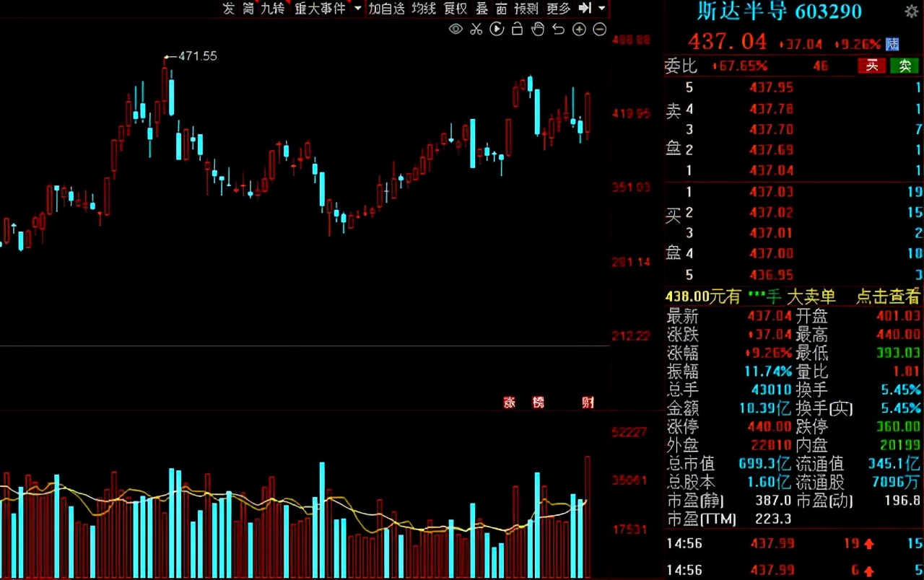Open the 重大事件 menu

(x=321, y=8)
